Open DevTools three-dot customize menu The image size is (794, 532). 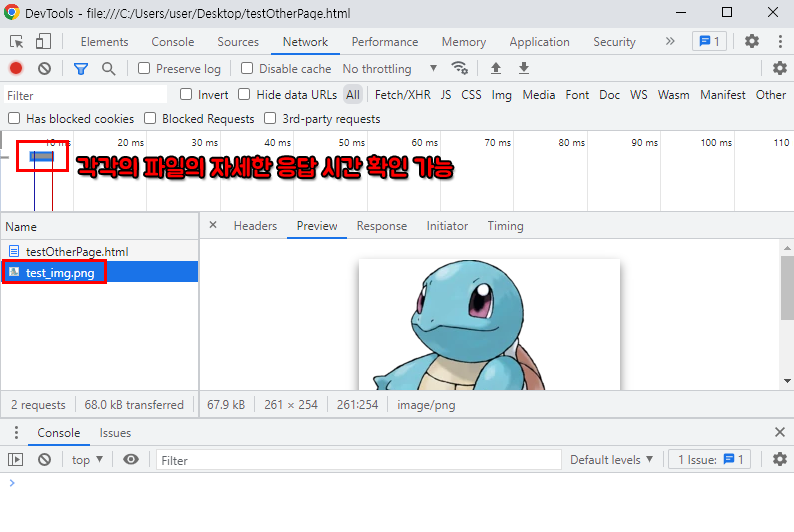point(780,42)
